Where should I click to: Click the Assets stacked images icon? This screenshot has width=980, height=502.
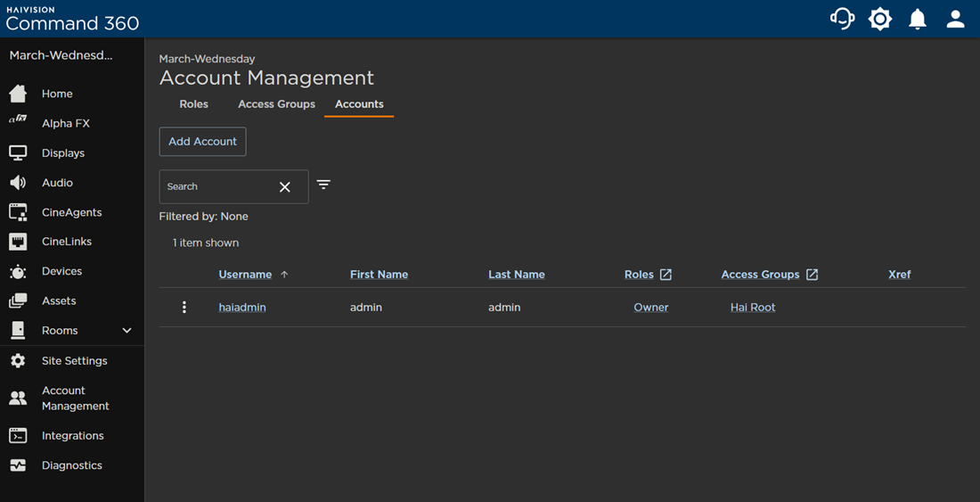pyautogui.click(x=18, y=300)
